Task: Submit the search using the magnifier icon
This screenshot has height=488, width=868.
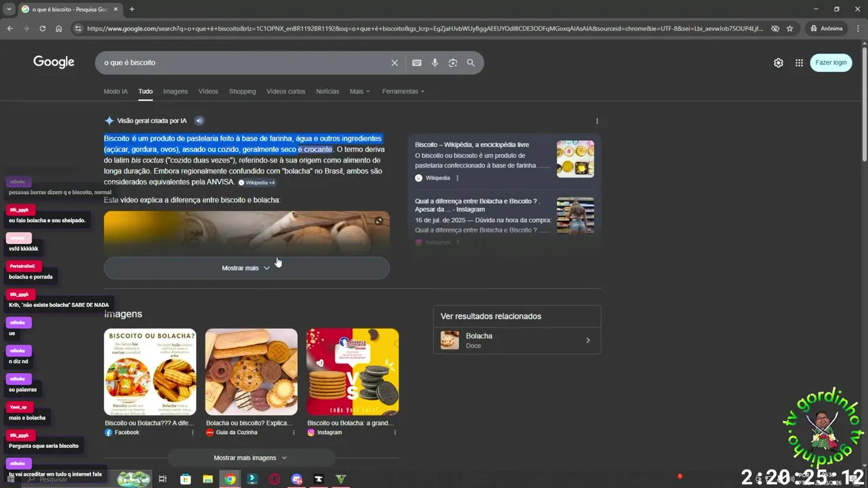Action: click(x=471, y=62)
